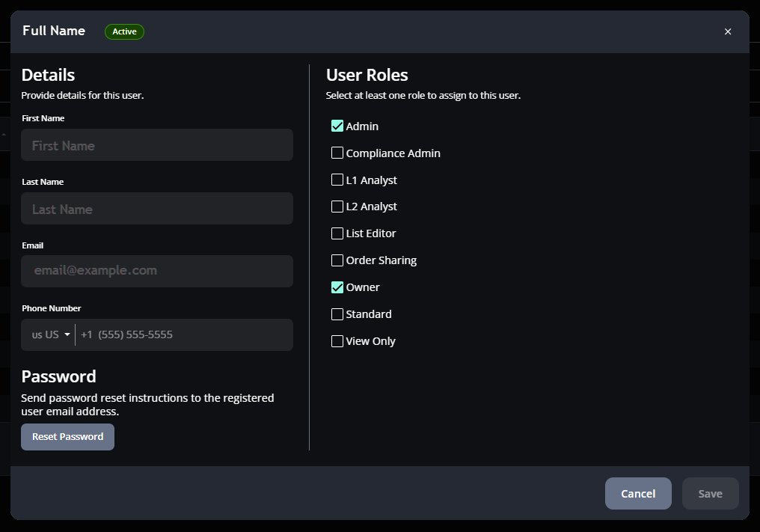
Task: Click the User Roles heading
Action: click(367, 75)
